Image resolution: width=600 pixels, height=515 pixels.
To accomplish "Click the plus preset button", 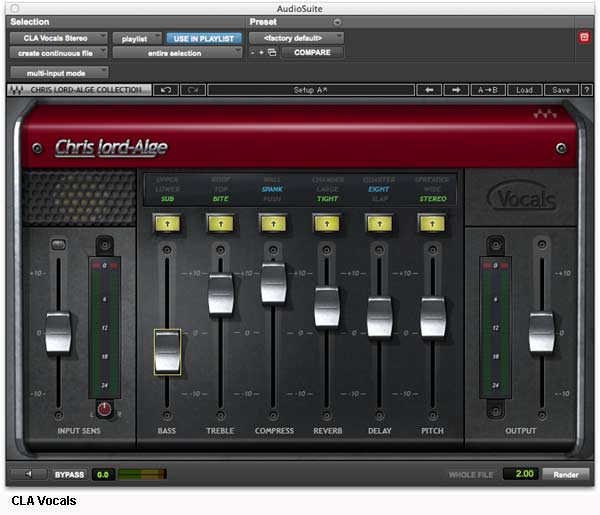I will point(261,52).
